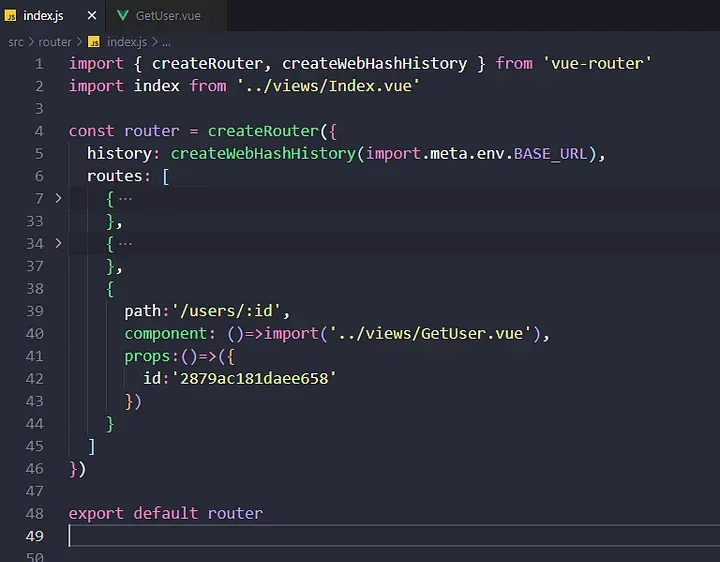Click '../views/GetUser.vue' import string
This screenshot has width=720, height=562.
(x=430, y=333)
